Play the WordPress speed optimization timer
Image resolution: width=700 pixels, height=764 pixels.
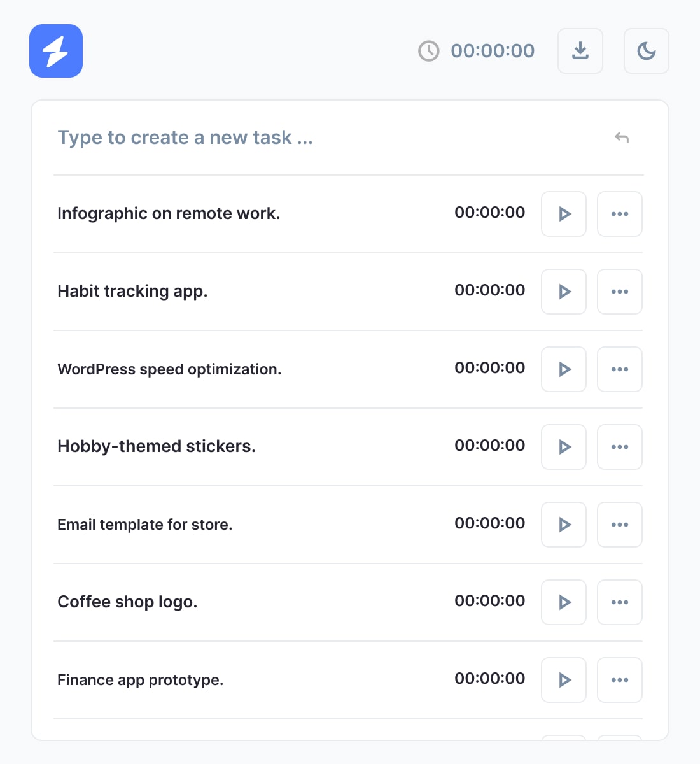tap(564, 369)
